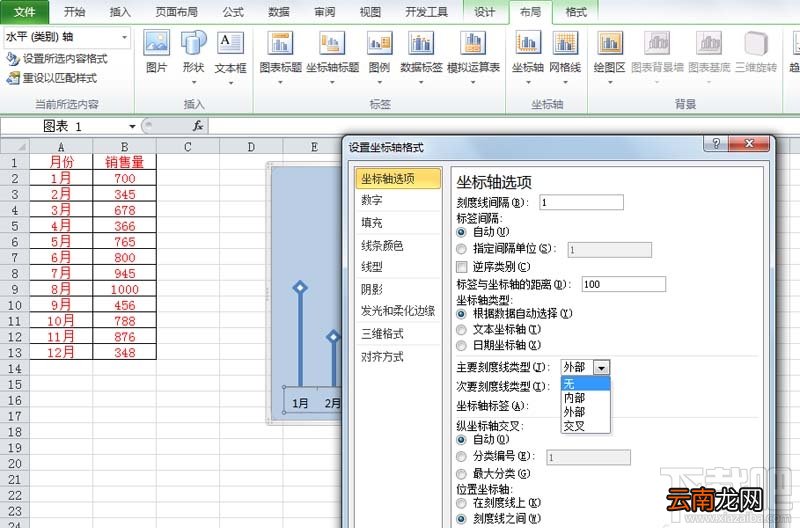The image size is (800, 528).
Task: Click the dialog help question mark button
Action: point(716,144)
